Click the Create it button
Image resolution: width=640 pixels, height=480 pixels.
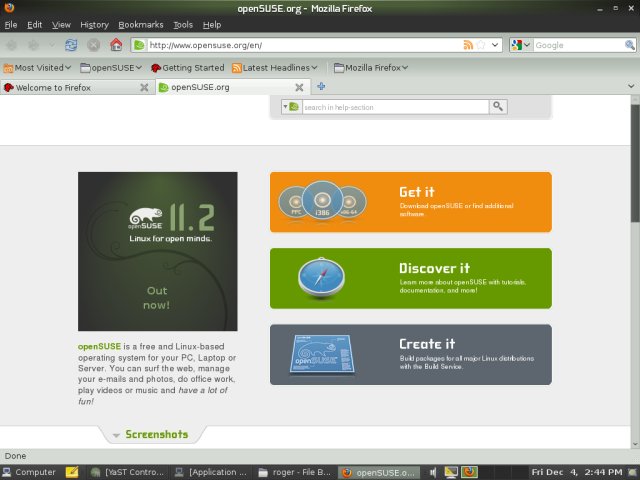(x=411, y=355)
